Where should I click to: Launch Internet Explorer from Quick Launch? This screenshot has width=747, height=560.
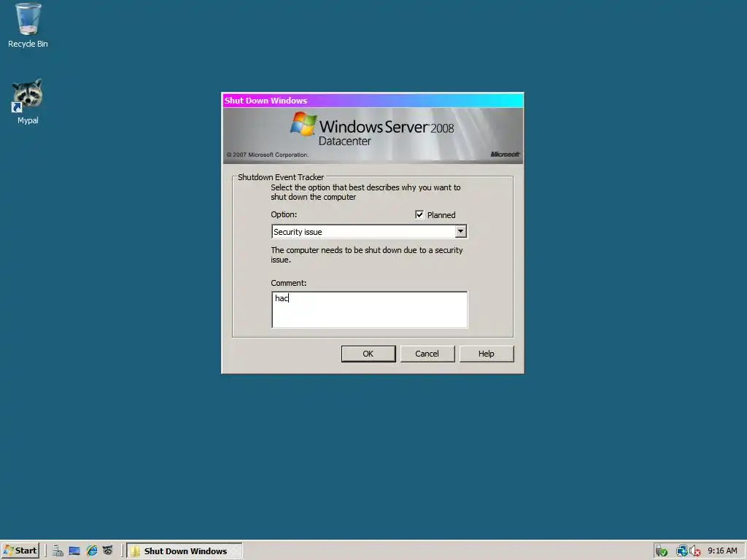coord(91,551)
